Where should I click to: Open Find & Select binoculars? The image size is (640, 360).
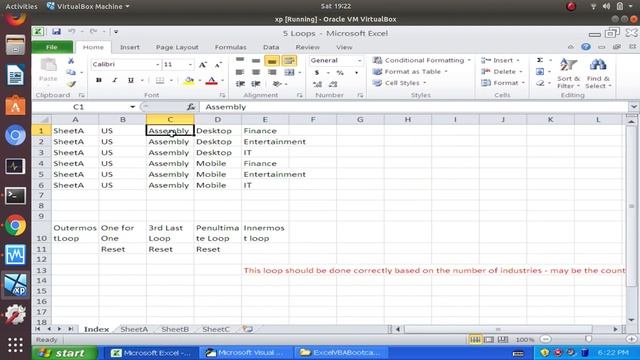598,73
